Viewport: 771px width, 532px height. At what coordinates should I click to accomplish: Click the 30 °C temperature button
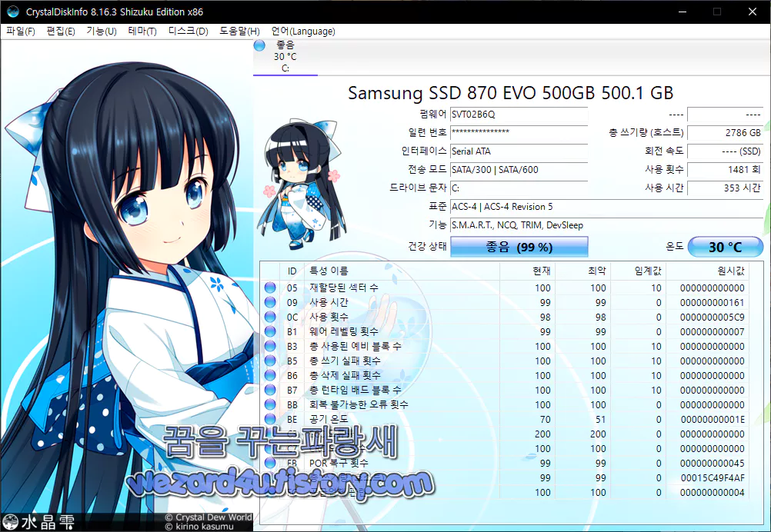(726, 247)
